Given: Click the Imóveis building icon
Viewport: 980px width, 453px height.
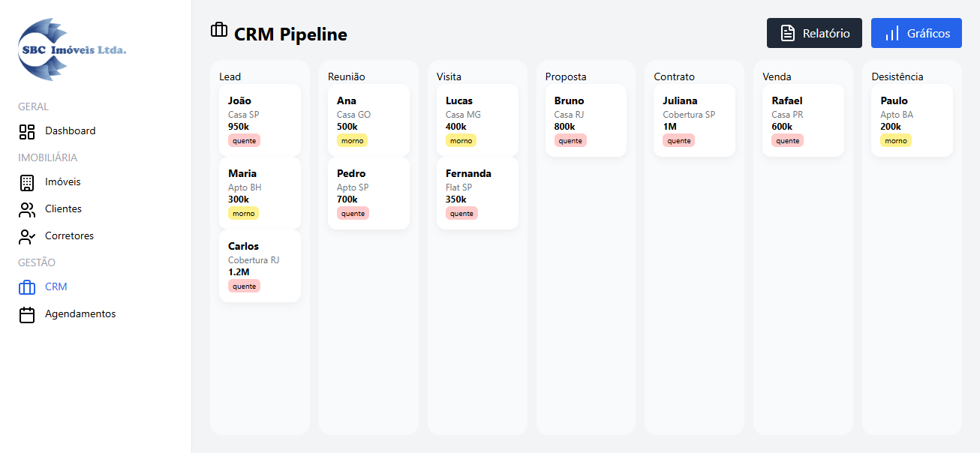Looking at the screenshot, I should pos(27,182).
